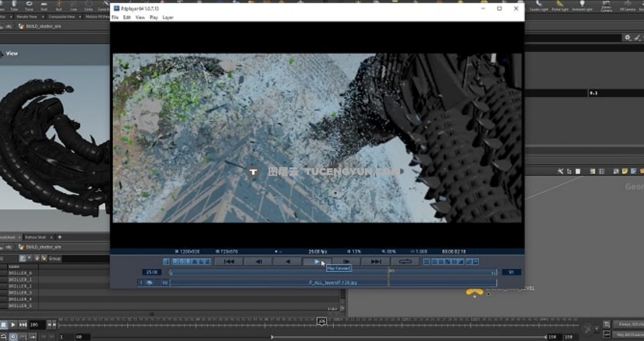Toggle loop playback mode button
644x341 pixels.
(x=405, y=262)
